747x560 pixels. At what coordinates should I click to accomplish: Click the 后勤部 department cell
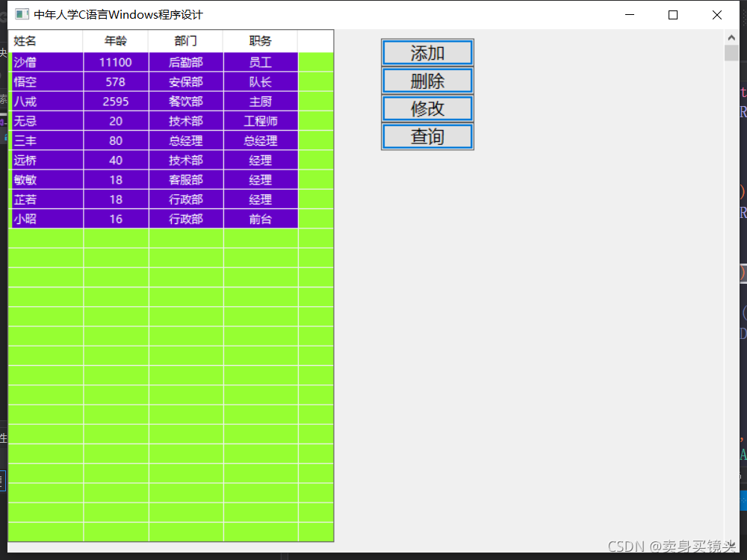coord(186,63)
